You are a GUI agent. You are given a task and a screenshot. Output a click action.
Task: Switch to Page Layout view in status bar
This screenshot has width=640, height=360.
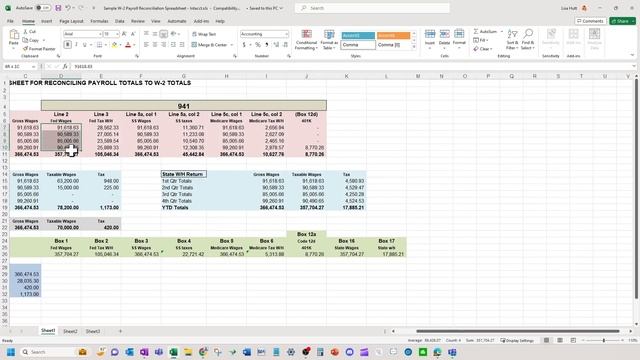click(x=560, y=340)
